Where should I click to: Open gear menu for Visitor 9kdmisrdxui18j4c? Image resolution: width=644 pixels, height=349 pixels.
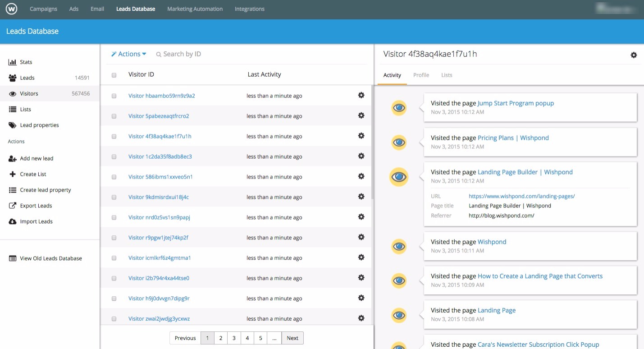tap(361, 197)
